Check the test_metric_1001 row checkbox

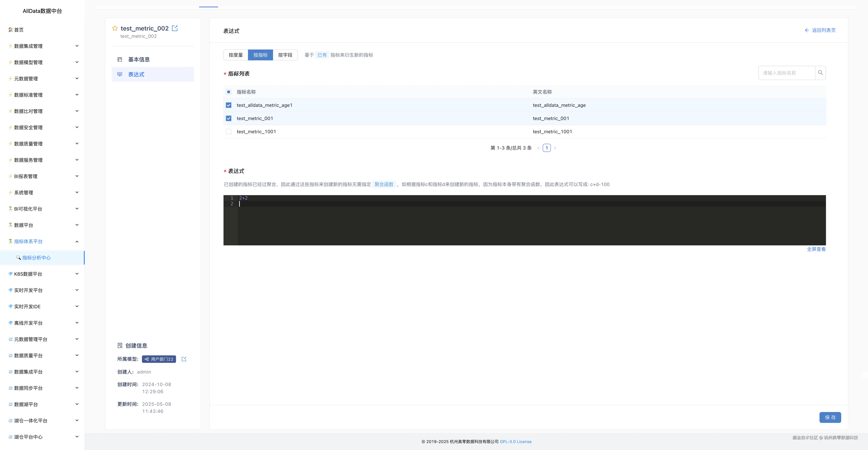tap(228, 132)
